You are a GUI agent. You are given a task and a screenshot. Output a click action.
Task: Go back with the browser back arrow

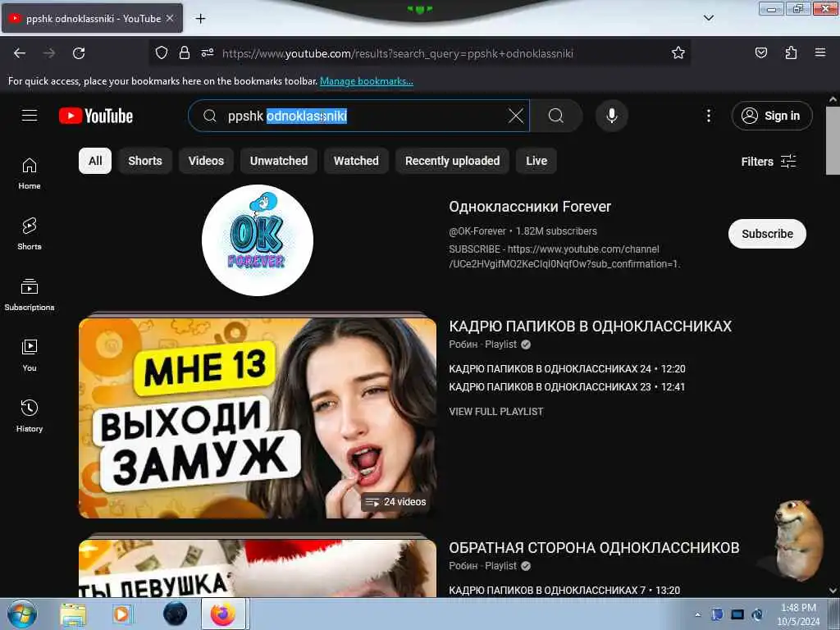pos(20,53)
